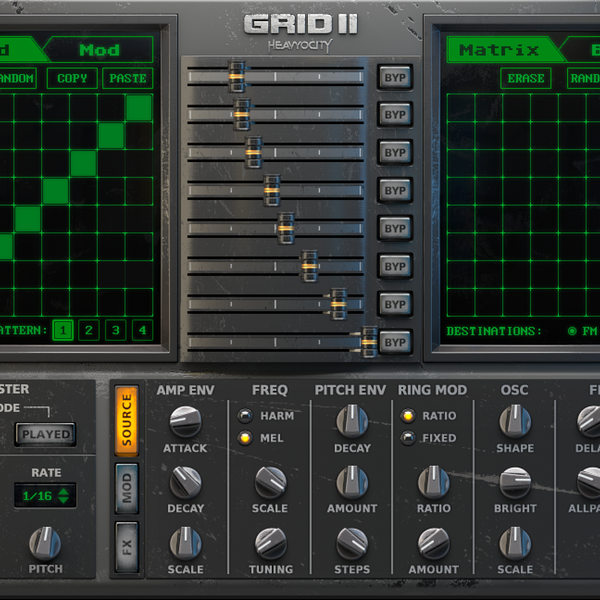
Task: Toggle the seventh row BYP button
Action: coord(395,304)
